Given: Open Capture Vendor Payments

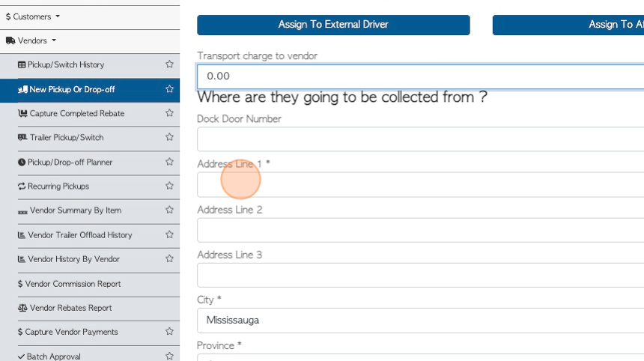Looking at the screenshot, I should 71,332.
